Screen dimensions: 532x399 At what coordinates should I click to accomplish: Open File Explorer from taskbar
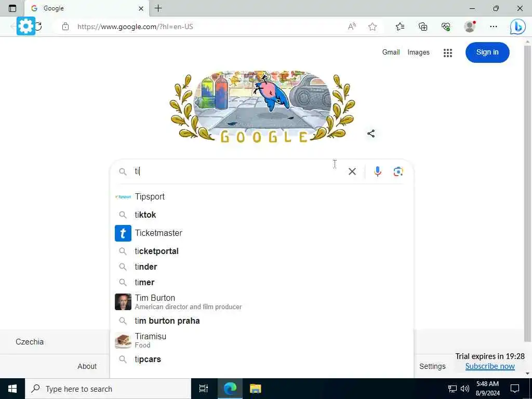pyautogui.click(x=255, y=389)
